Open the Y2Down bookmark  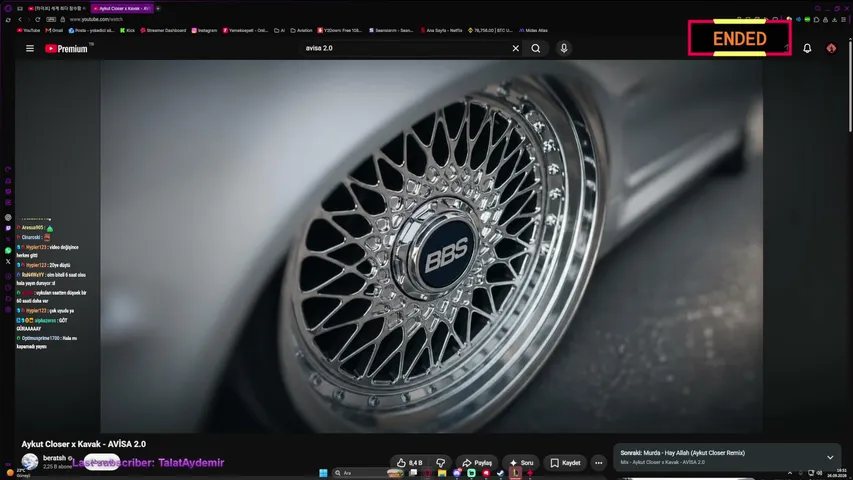[x=340, y=30]
